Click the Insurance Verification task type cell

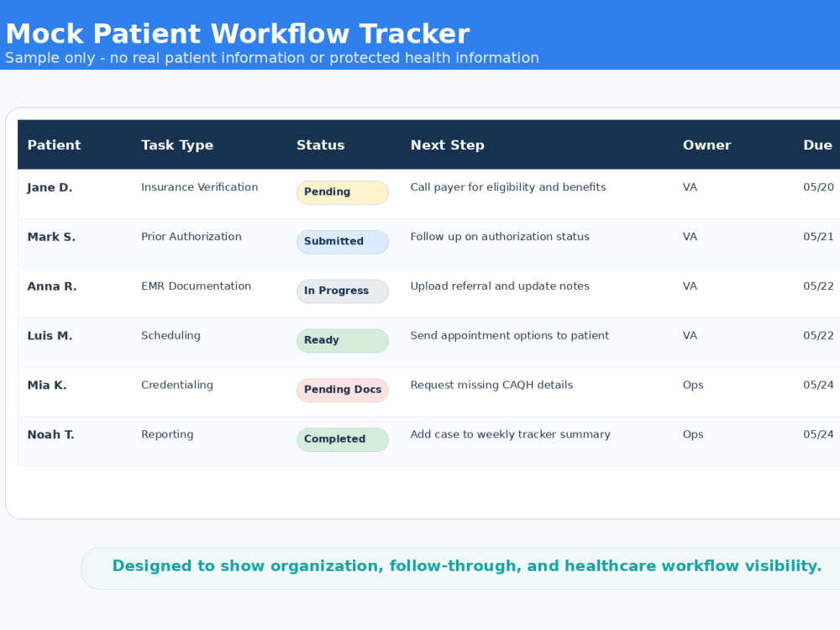click(199, 187)
